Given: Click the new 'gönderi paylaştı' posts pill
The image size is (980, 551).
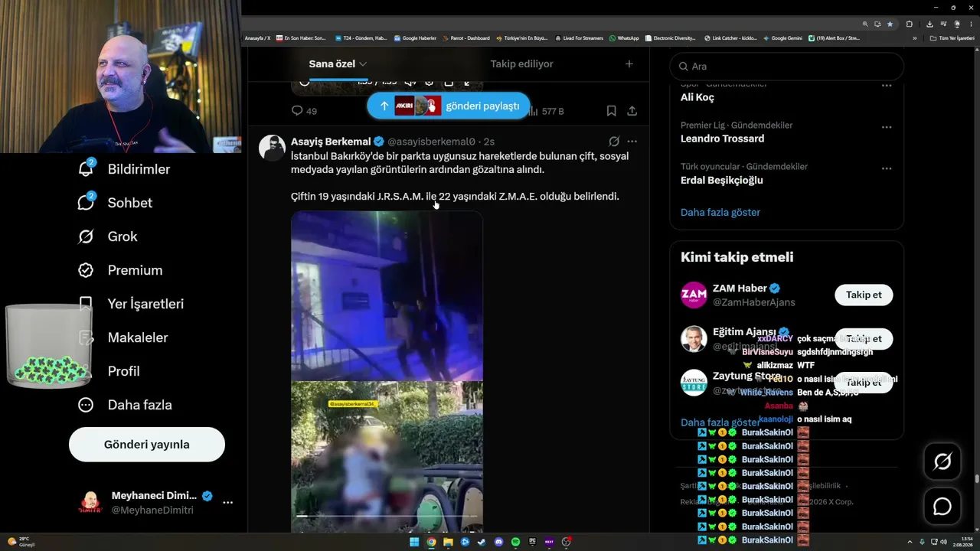Looking at the screenshot, I should (x=448, y=106).
